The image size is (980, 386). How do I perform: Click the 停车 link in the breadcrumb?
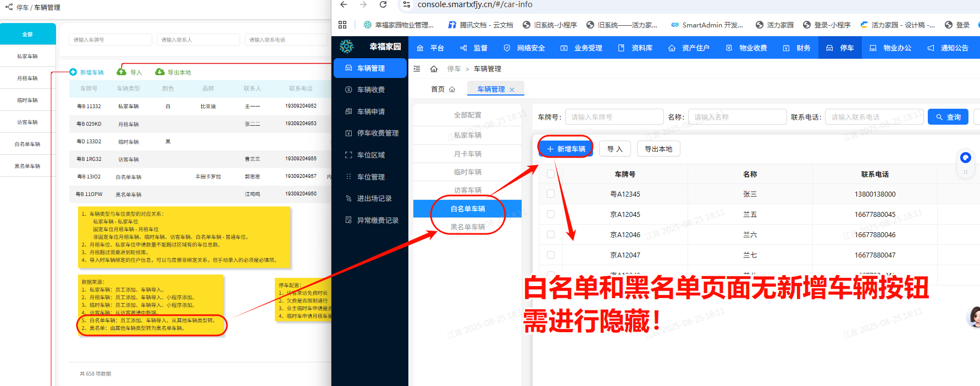tap(454, 69)
